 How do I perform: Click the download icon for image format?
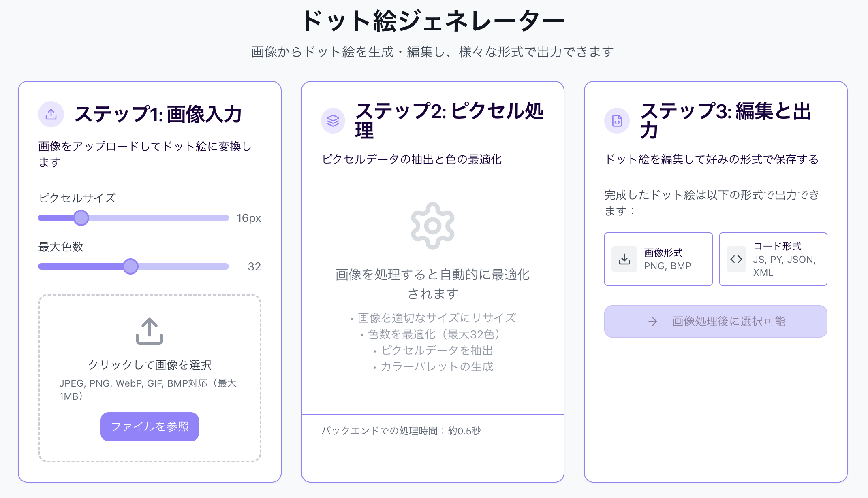click(x=624, y=259)
